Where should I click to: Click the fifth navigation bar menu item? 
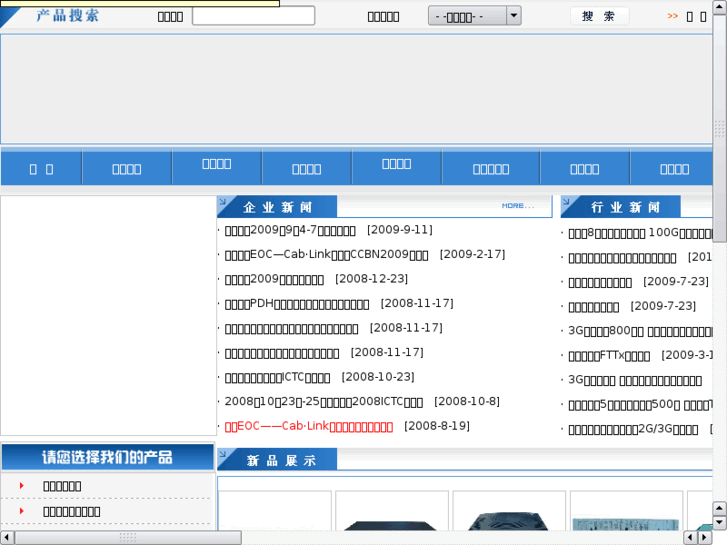pos(396,164)
